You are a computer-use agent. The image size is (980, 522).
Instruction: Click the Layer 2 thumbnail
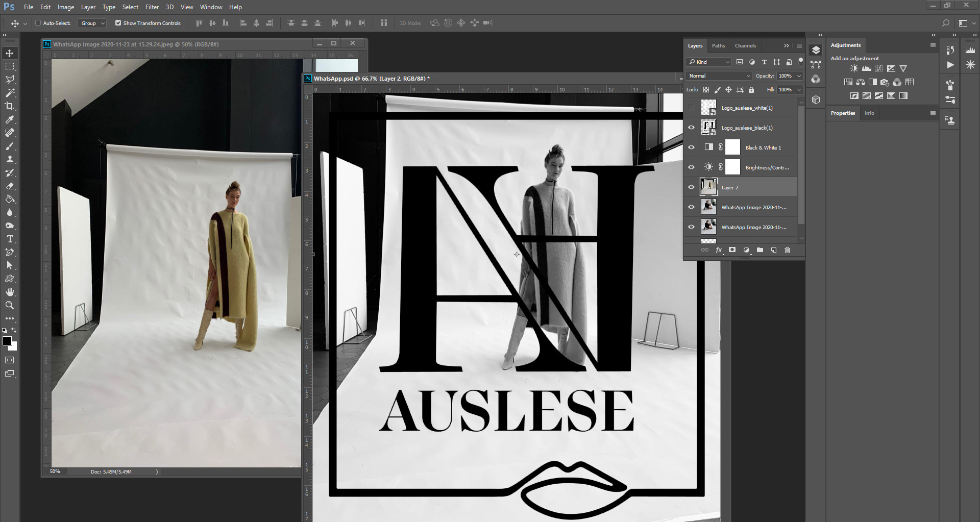[x=708, y=187]
